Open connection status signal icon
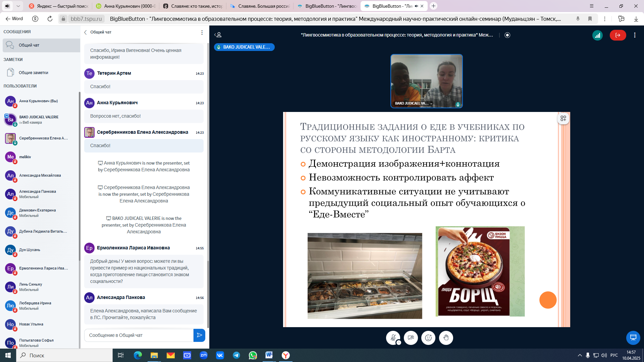The image size is (644, 362). click(597, 35)
